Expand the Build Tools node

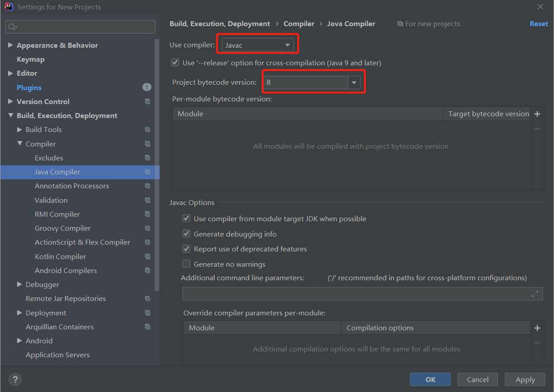click(x=19, y=129)
